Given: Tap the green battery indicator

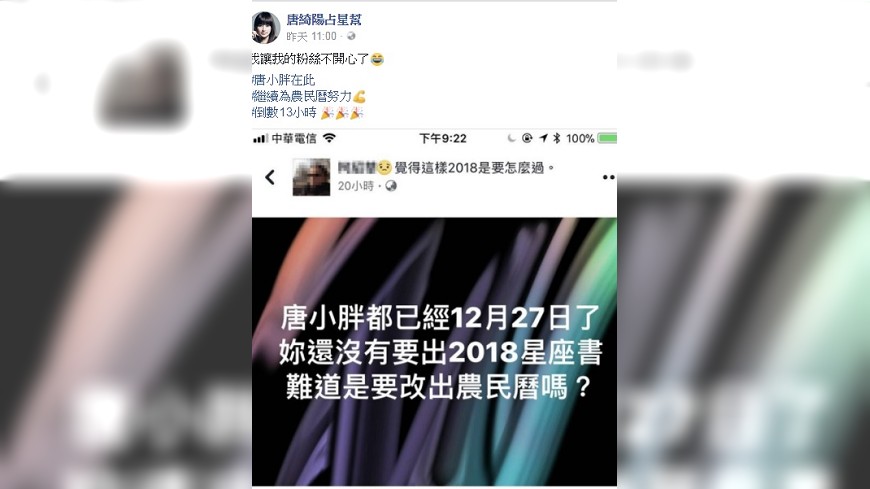Looking at the screenshot, I should click(x=608, y=138).
